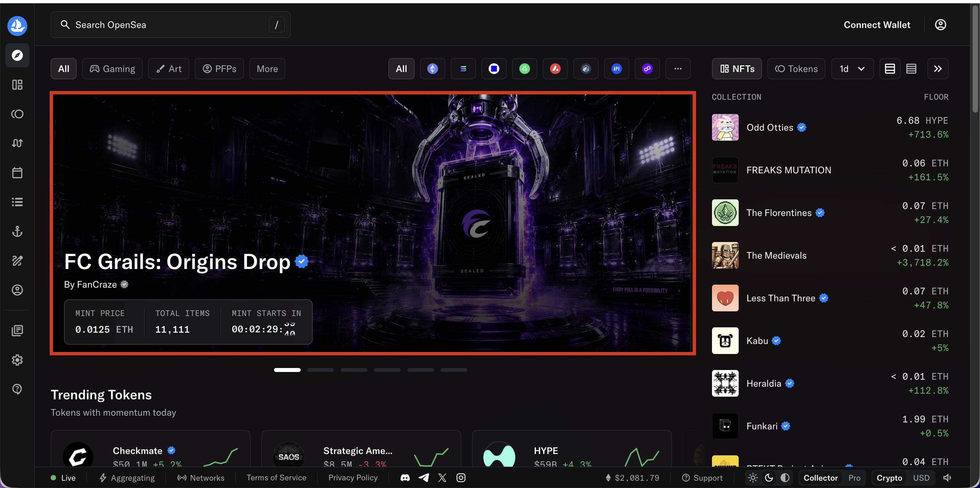The width and height of the screenshot is (980, 488).
Task: Open the Activity list icon in sidebar
Action: [x=17, y=202]
